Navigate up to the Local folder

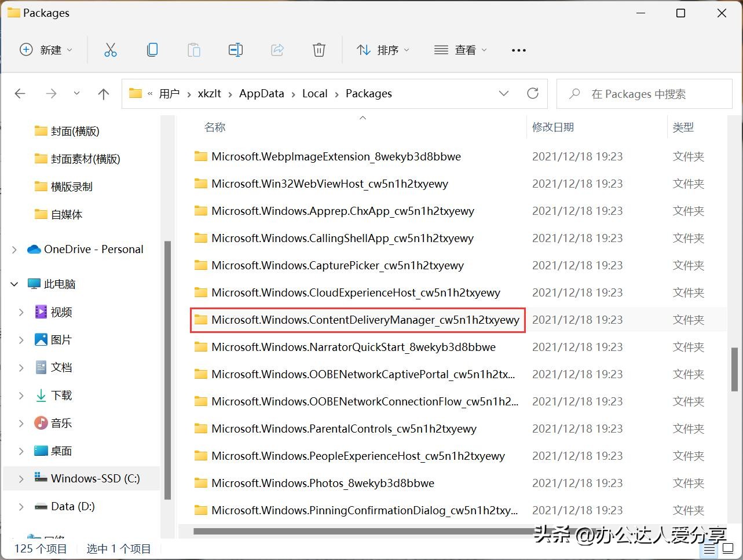103,93
